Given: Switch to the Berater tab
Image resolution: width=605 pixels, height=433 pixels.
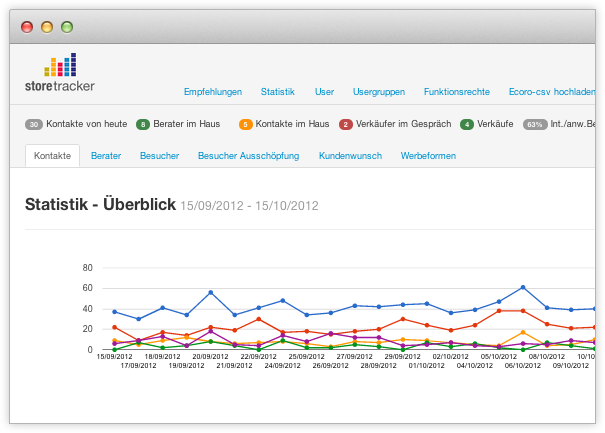Looking at the screenshot, I should (106, 156).
